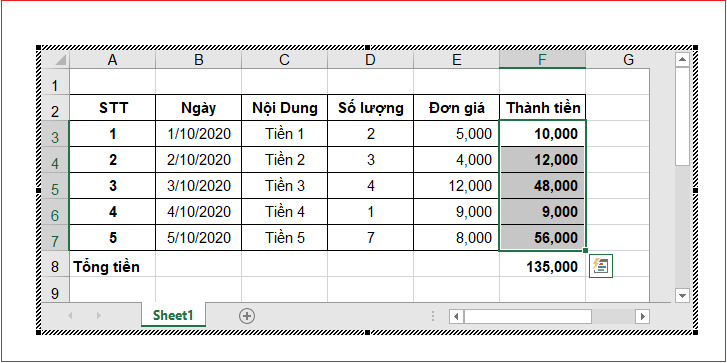727x363 pixels.
Task: Open the Quick Analysis button
Action: click(600, 266)
